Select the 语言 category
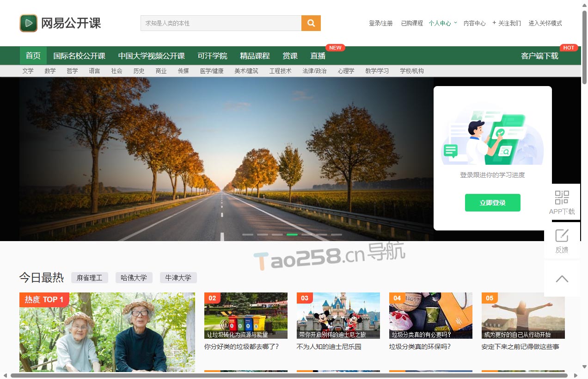Screen dimensions: 588x379 [94, 71]
